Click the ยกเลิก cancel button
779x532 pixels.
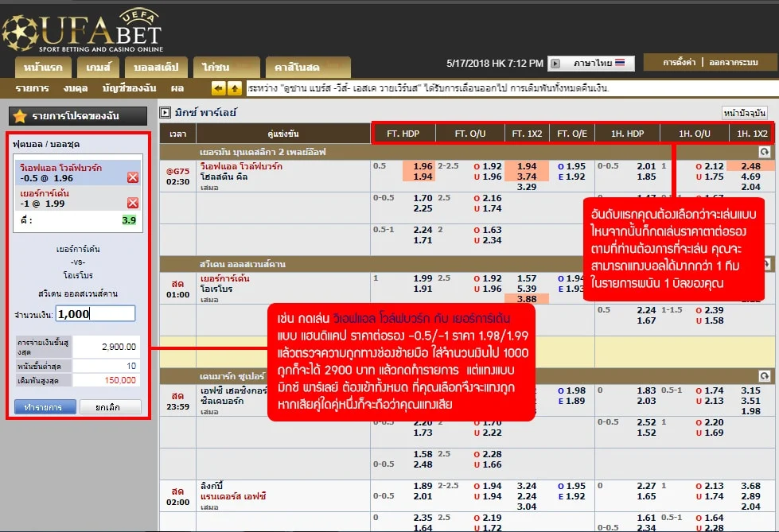(x=111, y=407)
